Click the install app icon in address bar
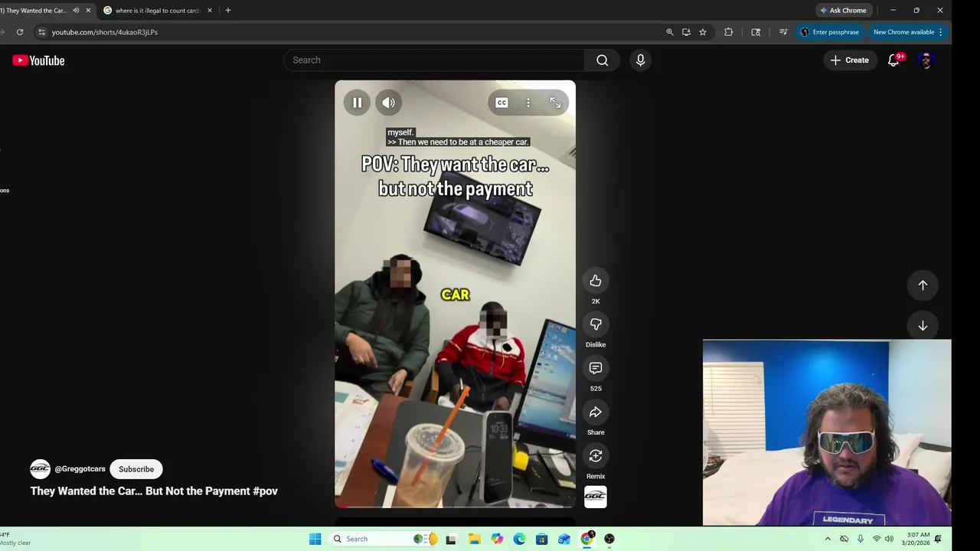980x551 pixels. tap(686, 32)
